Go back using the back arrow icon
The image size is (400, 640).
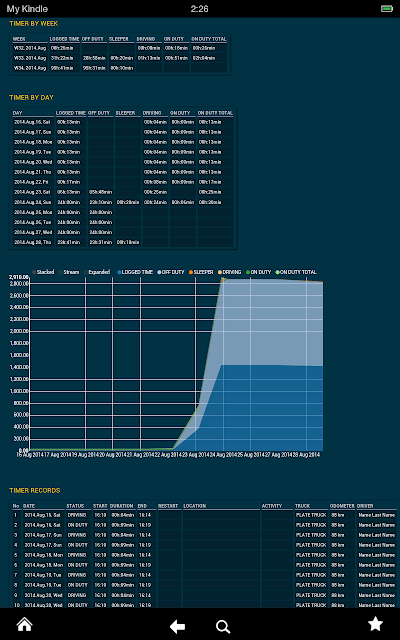(x=178, y=627)
